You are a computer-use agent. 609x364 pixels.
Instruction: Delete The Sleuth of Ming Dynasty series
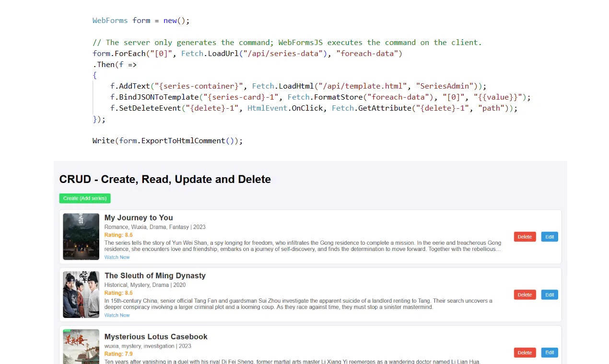click(x=525, y=295)
